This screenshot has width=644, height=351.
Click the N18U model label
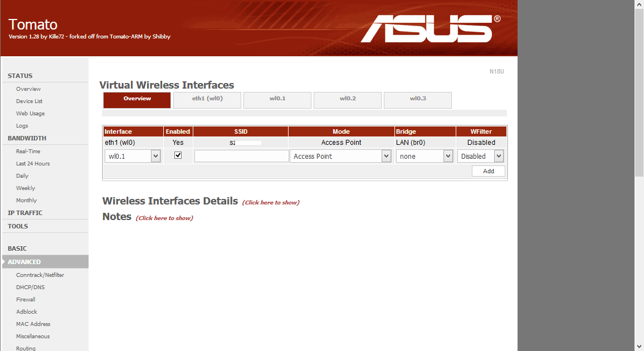[x=496, y=71]
